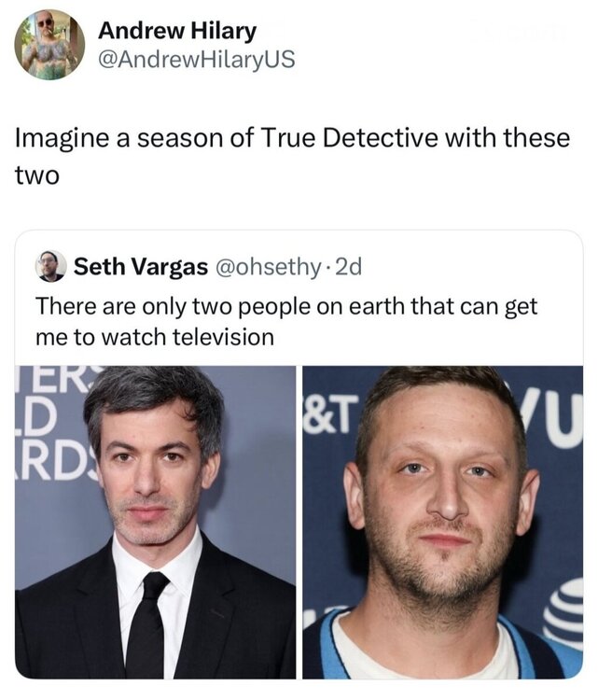Click Imagine a season of text line
Viewport: 598px width, 700px height.
pos(292,137)
